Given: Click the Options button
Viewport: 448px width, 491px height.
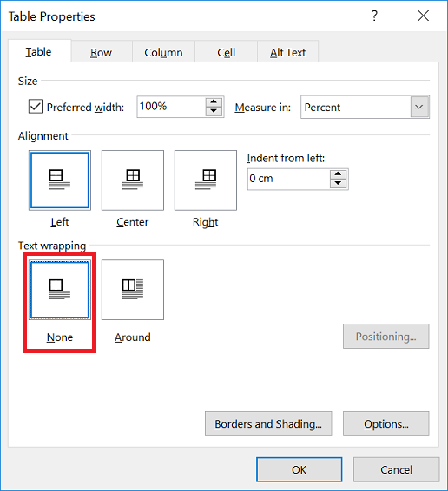Looking at the screenshot, I should tap(386, 423).
